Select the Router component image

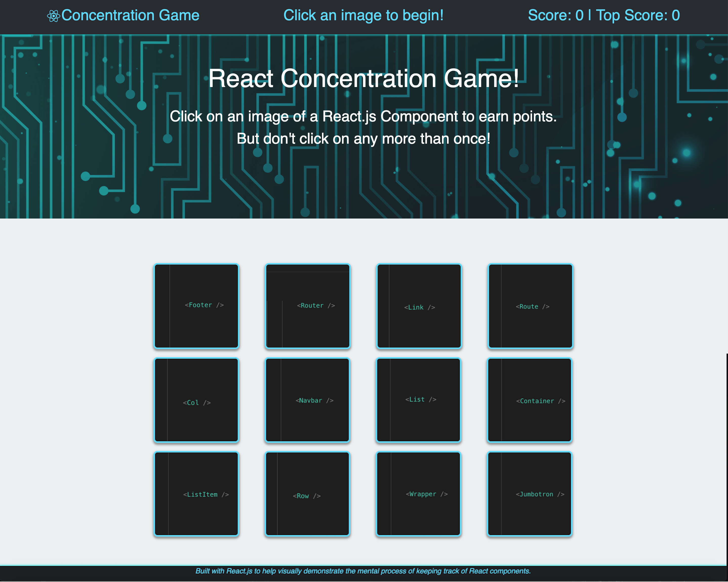coord(308,306)
